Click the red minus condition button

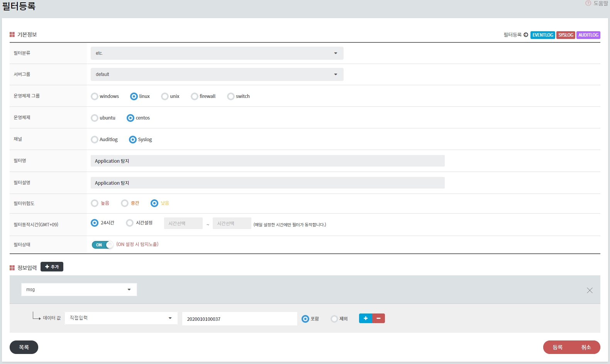click(x=379, y=318)
